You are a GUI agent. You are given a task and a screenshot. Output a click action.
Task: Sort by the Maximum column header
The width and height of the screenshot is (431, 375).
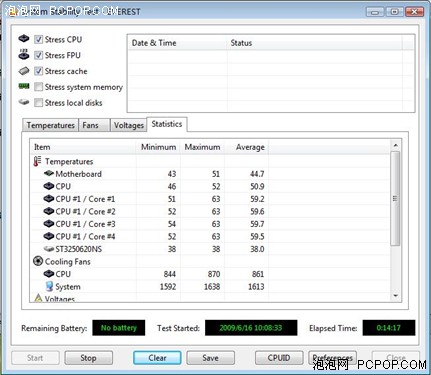(202, 147)
